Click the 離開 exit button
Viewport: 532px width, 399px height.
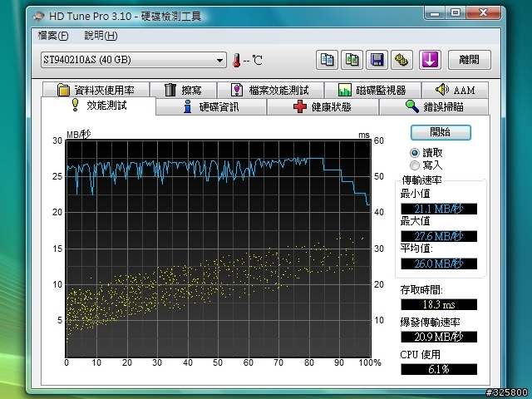[x=469, y=60]
